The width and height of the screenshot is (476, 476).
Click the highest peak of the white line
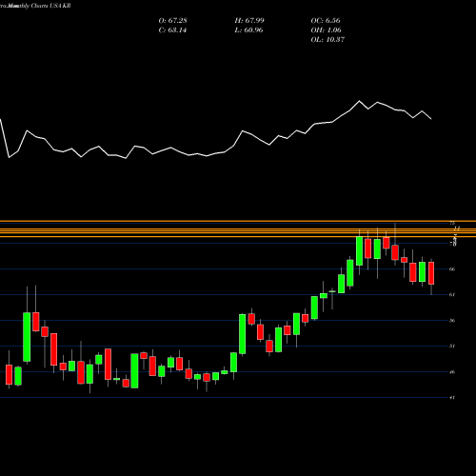pyautogui.click(x=359, y=101)
